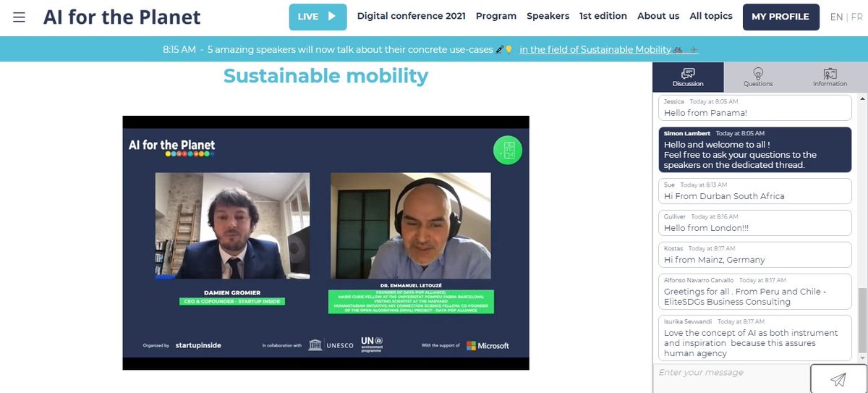Click the chat message input field
The height and width of the screenshot is (393, 868).
[x=731, y=378]
